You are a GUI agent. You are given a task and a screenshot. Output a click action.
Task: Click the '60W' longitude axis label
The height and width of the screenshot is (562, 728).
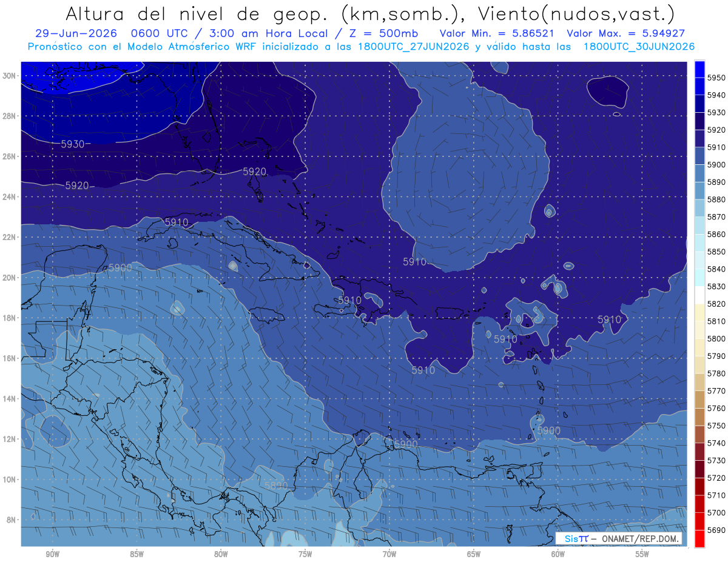click(558, 554)
